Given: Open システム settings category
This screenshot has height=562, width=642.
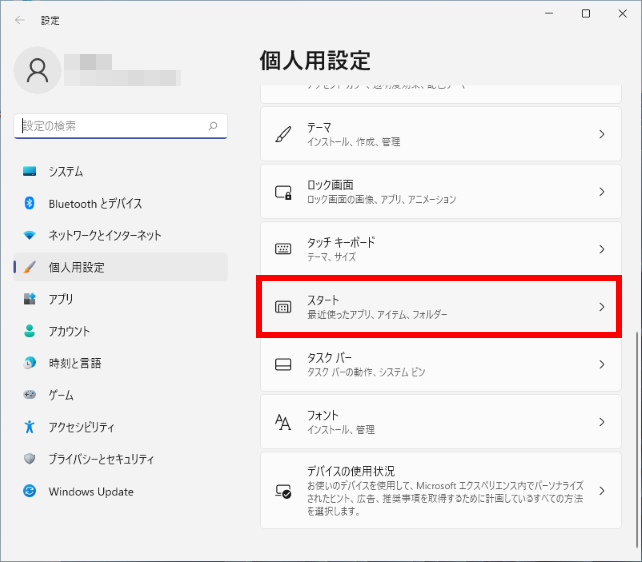Looking at the screenshot, I should (121, 171).
